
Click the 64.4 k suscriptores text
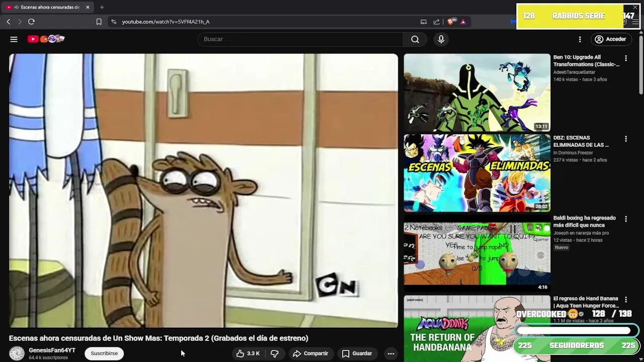pos(48,358)
